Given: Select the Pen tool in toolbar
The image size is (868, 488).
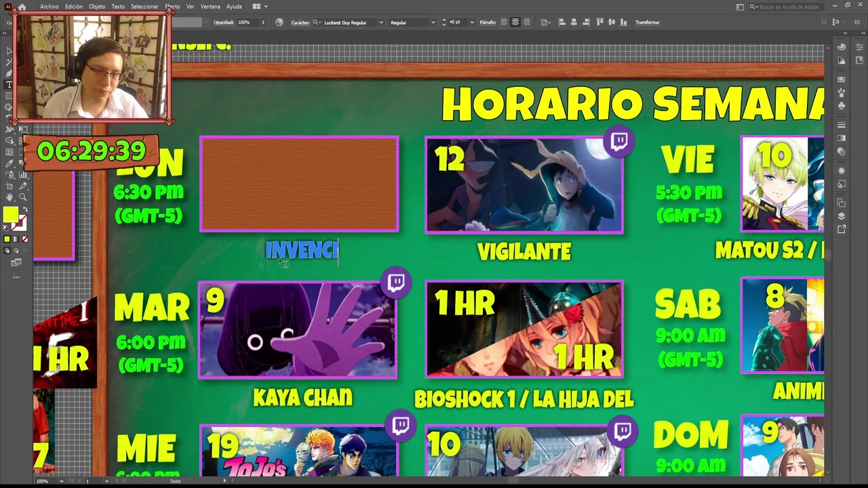Looking at the screenshot, I should click(x=9, y=73).
